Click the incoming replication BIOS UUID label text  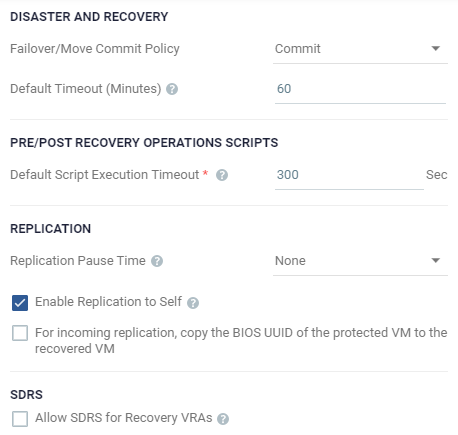[241, 341]
